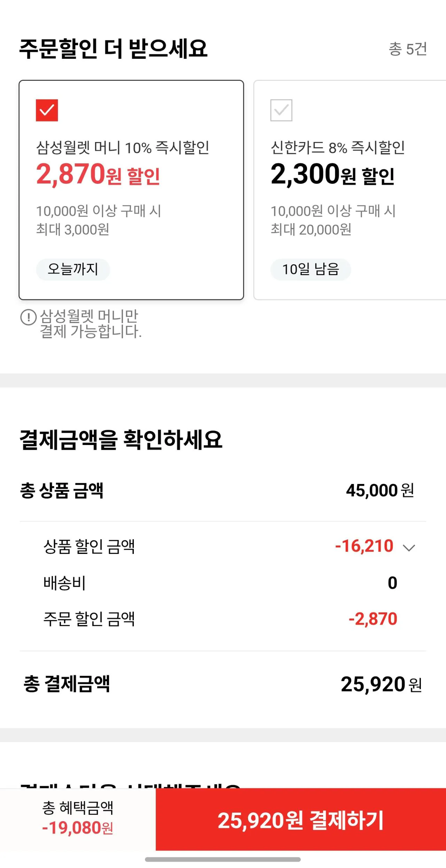Tap the 총 혜택금액 -19,080원 summary
The image size is (446, 868).
(x=78, y=818)
